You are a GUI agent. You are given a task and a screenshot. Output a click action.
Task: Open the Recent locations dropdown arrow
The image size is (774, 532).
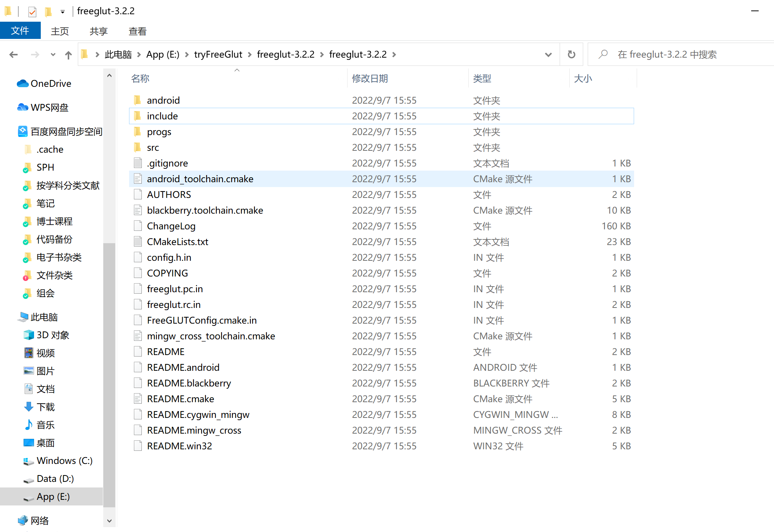(53, 55)
